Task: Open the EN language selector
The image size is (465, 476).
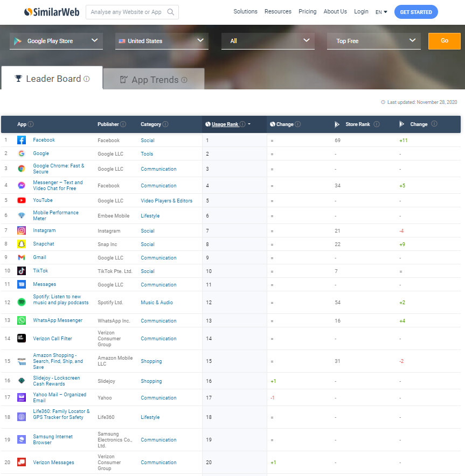Action: (381, 12)
